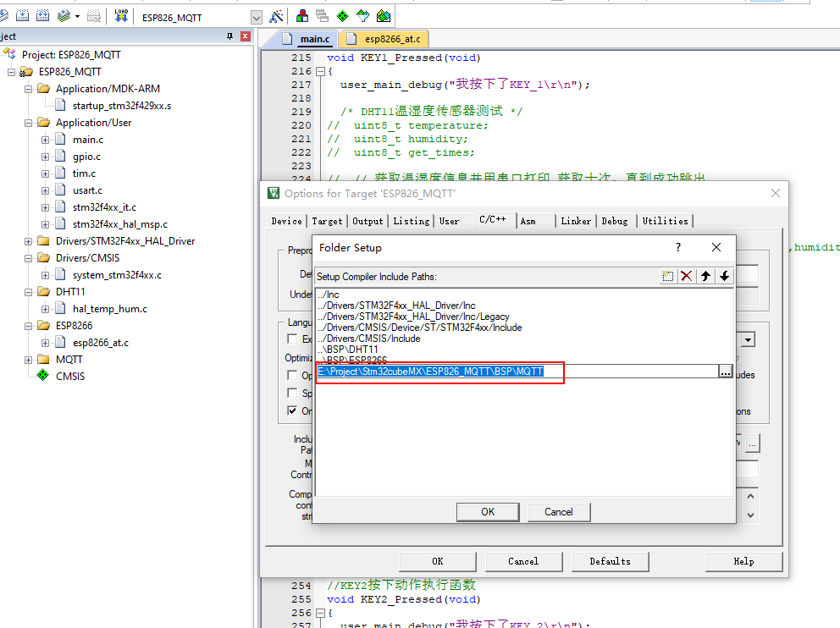The height and width of the screenshot is (628, 840).
Task: Collapse the Application/MDK-ARM group
Action: pyautogui.click(x=29, y=89)
